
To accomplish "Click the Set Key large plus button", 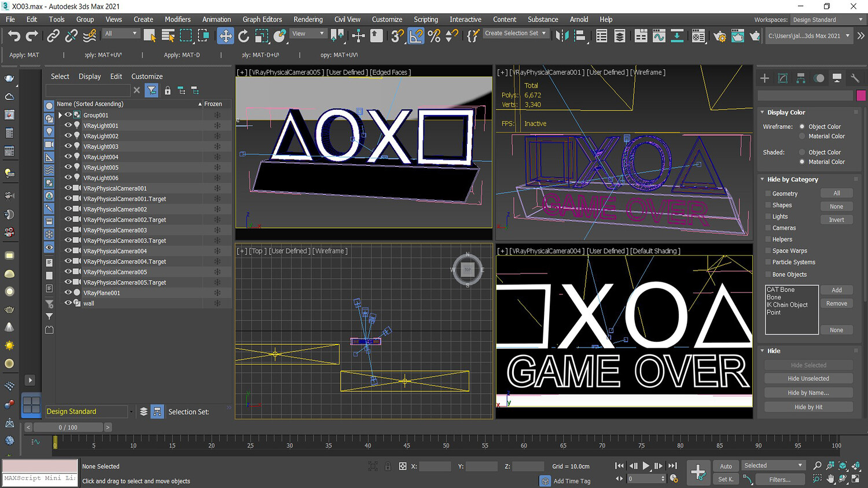I will pyautogui.click(x=698, y=472).
